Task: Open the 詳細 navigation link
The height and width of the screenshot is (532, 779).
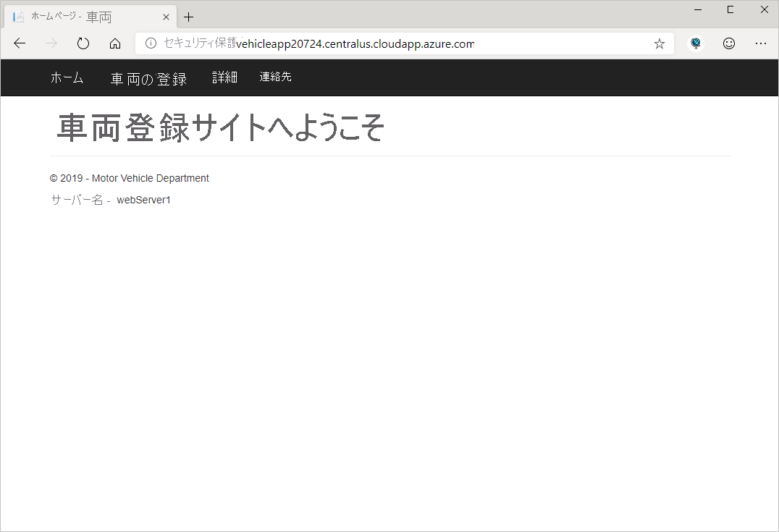Action: pyautogui.click(x=224, y=77)
